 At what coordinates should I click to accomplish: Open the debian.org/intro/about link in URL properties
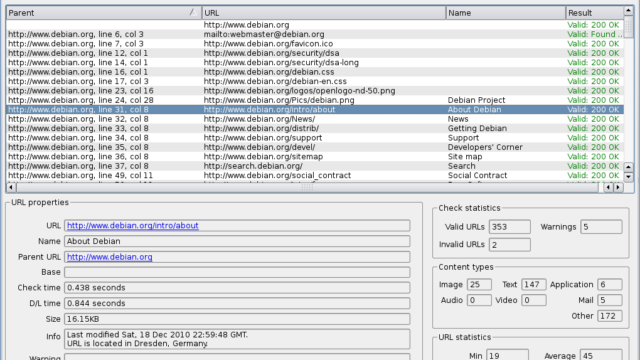(x=133, y=225)
